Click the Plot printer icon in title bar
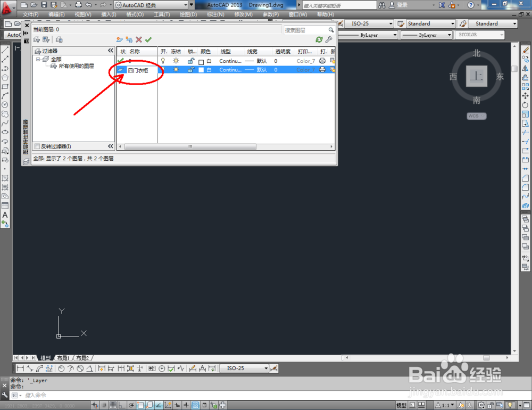Screen dimensions: 532x410 (x=78, y=5)
